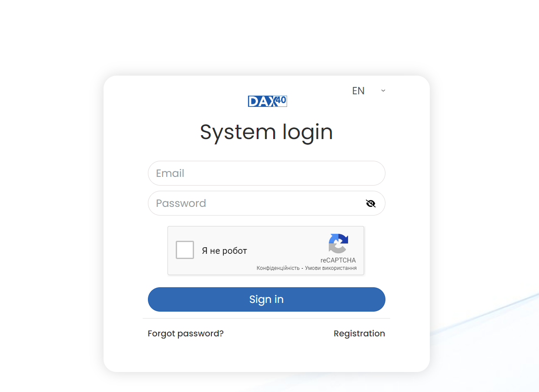Open the Конфіденційність privacy link
The width and height of the screenshot is (539, 392).
[278, 268]
